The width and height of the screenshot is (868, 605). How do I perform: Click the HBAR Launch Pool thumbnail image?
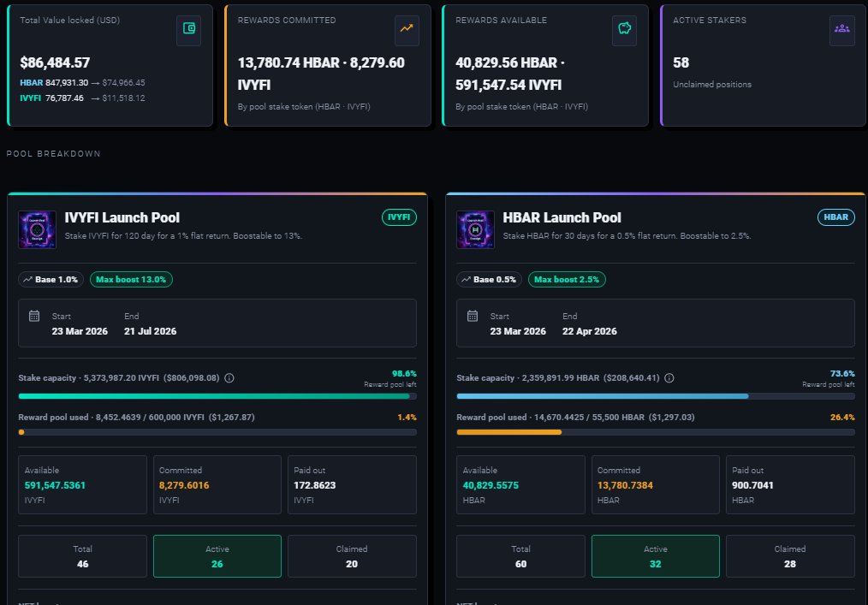[x=475, y=229]
